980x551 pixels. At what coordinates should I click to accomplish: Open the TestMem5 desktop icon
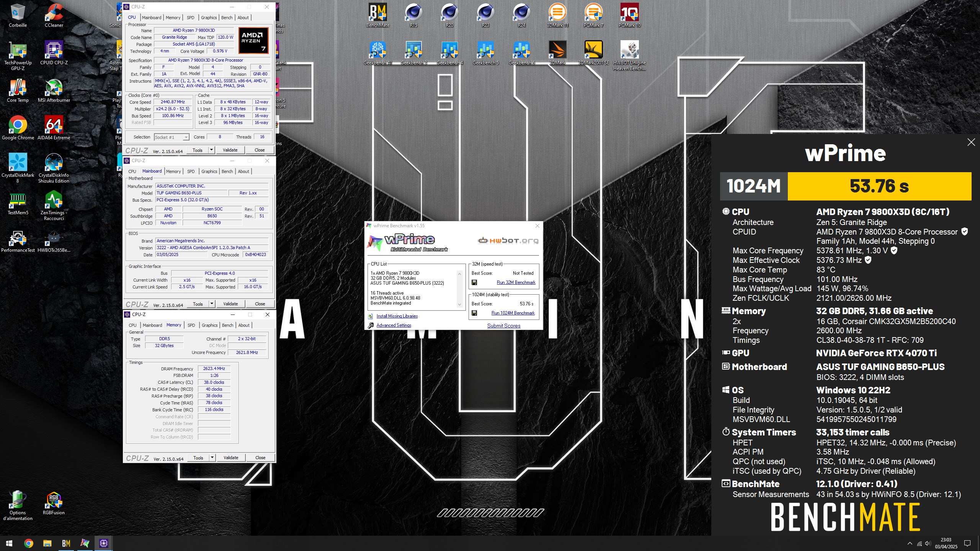click(x=18, y=203)
